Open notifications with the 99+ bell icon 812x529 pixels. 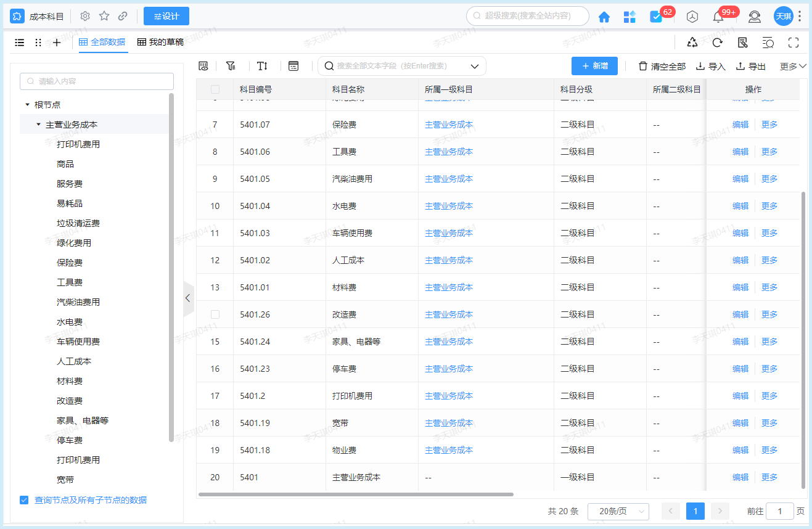coord(718,17)
